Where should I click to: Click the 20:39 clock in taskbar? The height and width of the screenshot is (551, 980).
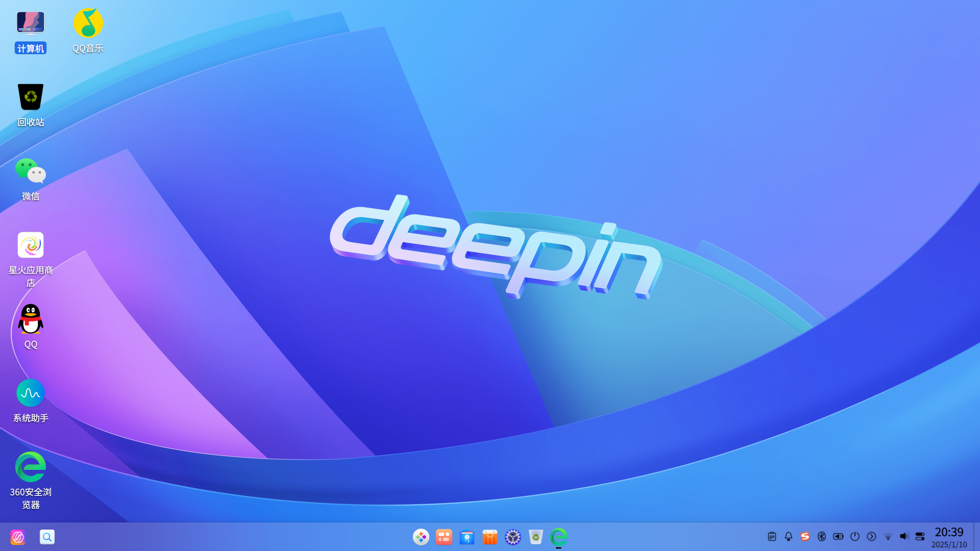949,532
